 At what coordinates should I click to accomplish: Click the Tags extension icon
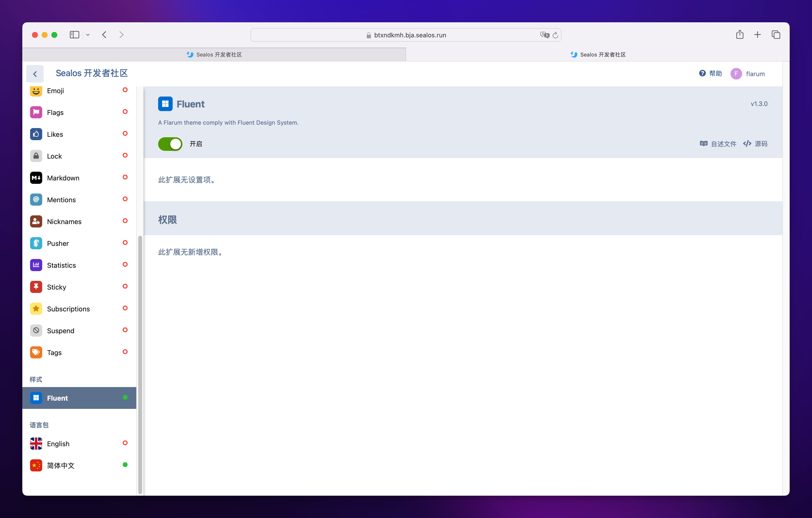[x=36, y=352]
